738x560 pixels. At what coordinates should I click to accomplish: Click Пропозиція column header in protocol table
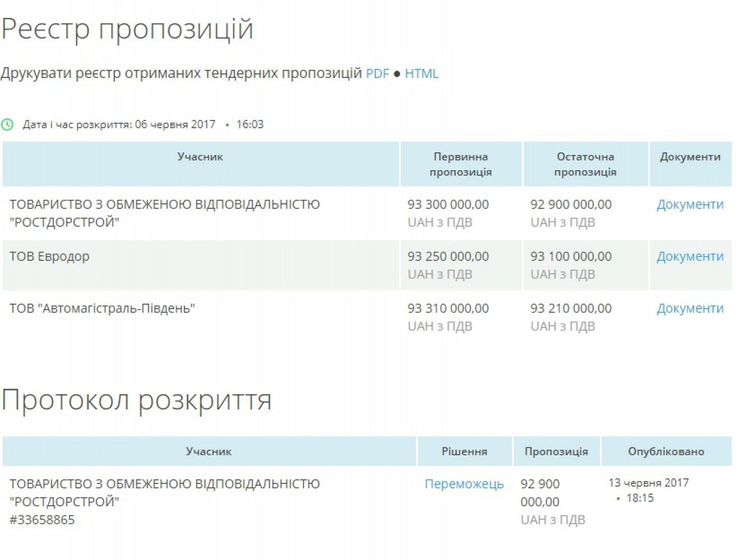(556, 451)
